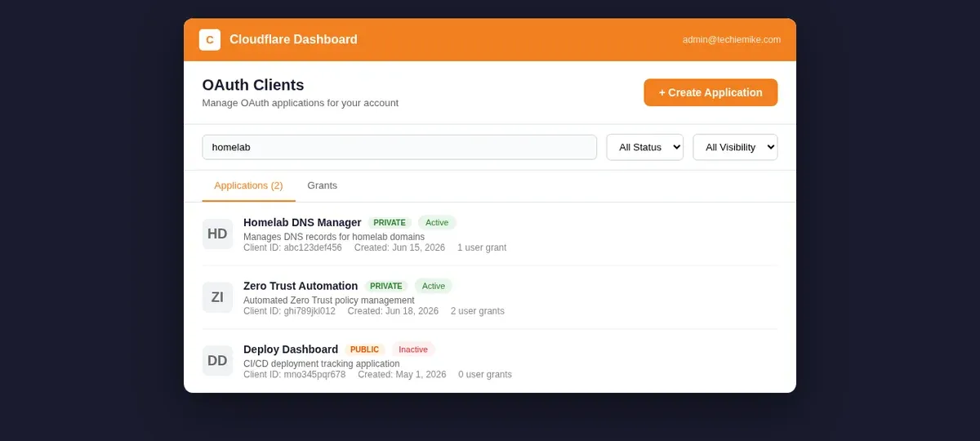Click the DD avatar for Deploy Dashboard
This screenshot has height=441, width=980.
pos(217,361)
